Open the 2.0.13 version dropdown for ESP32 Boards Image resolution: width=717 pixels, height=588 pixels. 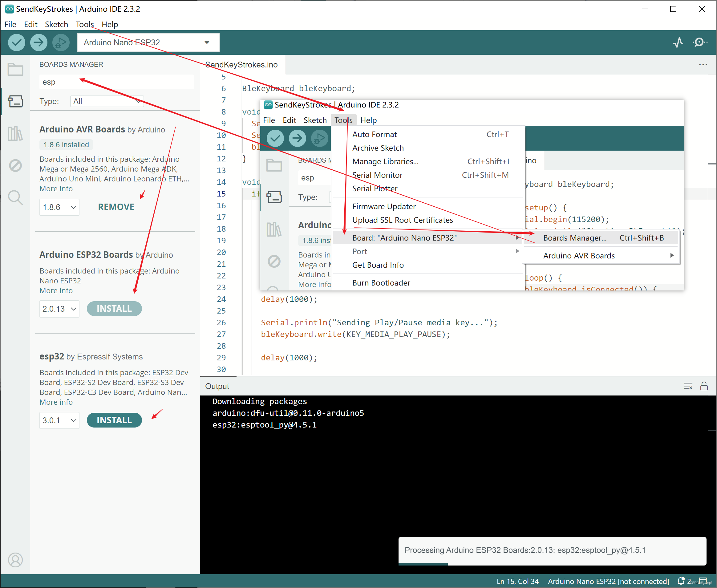click(x=59, y=309)
